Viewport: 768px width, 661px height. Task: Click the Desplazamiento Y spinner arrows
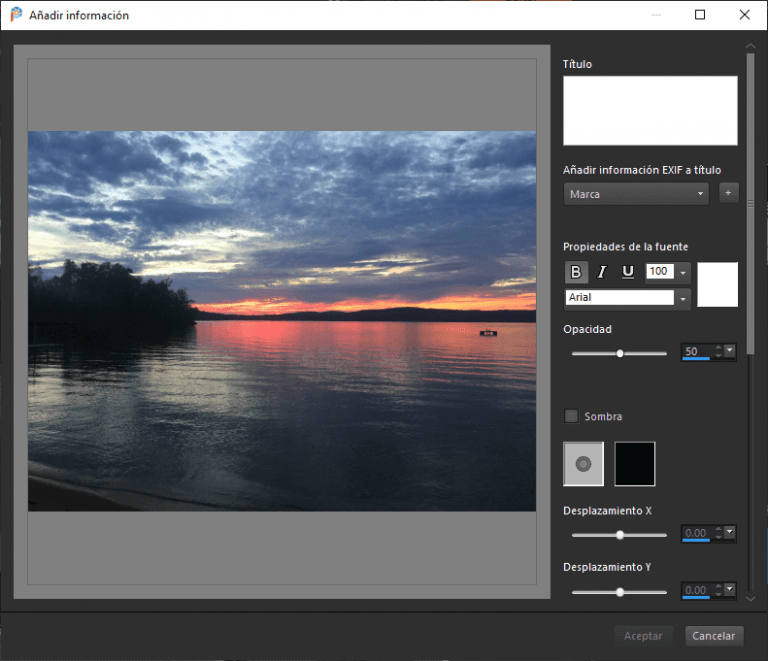pyautogui.click(x=718, y=590)
